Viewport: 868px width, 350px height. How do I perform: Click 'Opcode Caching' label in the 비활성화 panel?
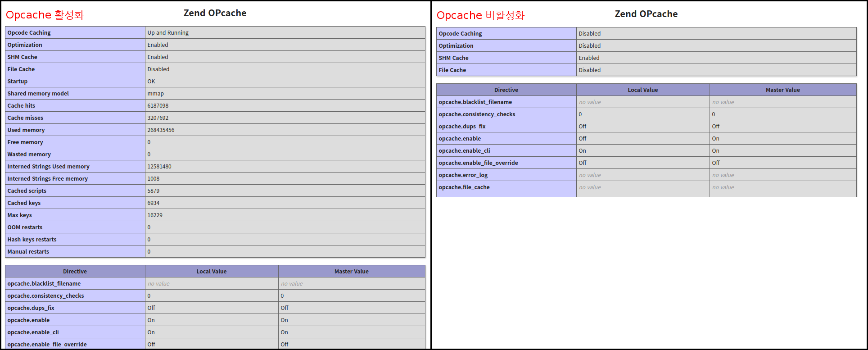click(460, 33)
